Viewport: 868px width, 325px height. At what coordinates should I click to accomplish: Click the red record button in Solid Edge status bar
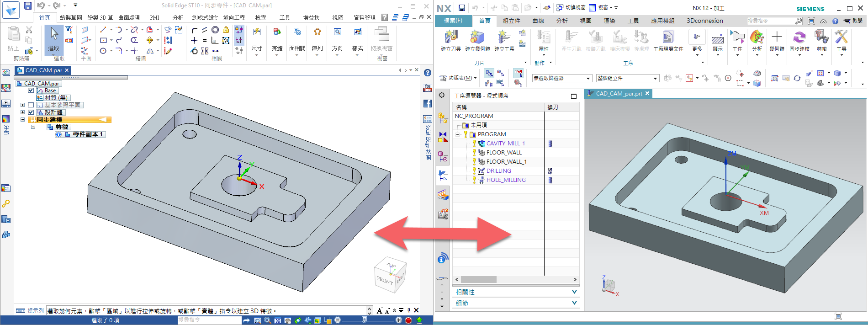408,320
